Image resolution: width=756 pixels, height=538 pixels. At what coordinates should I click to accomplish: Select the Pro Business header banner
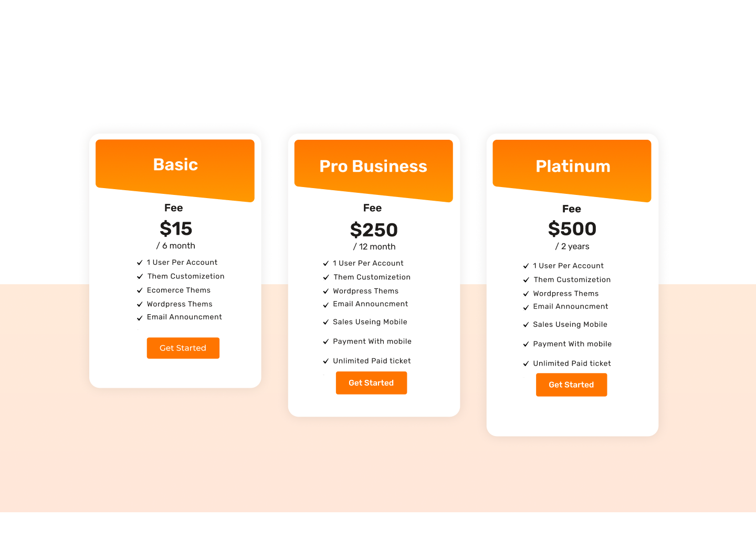[373, 167]
